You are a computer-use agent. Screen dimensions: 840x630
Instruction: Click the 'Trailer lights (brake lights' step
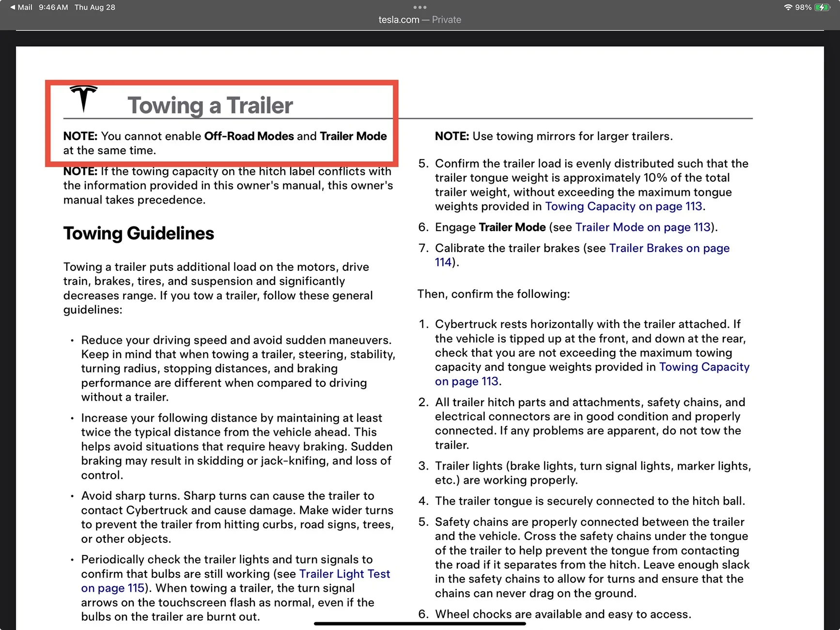[x=593, y=473]
